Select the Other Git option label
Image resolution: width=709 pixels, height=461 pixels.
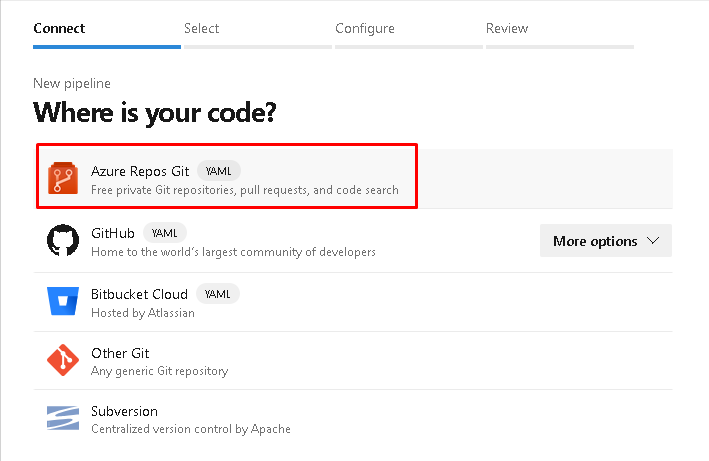122,353
